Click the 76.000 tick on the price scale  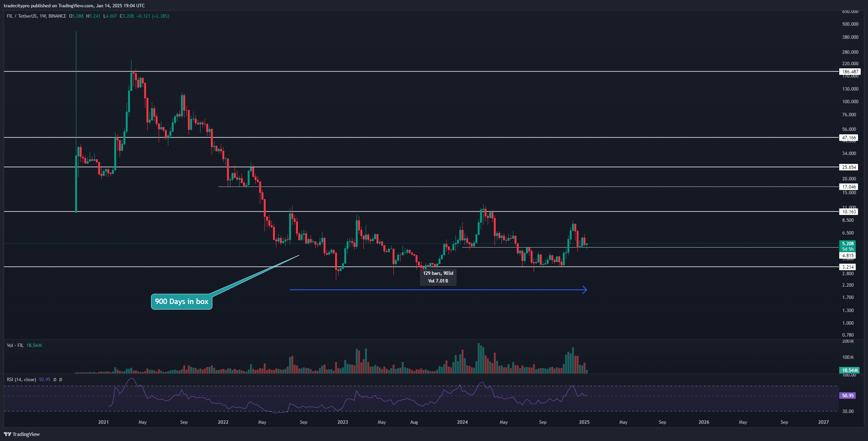[x=849, y=115]
